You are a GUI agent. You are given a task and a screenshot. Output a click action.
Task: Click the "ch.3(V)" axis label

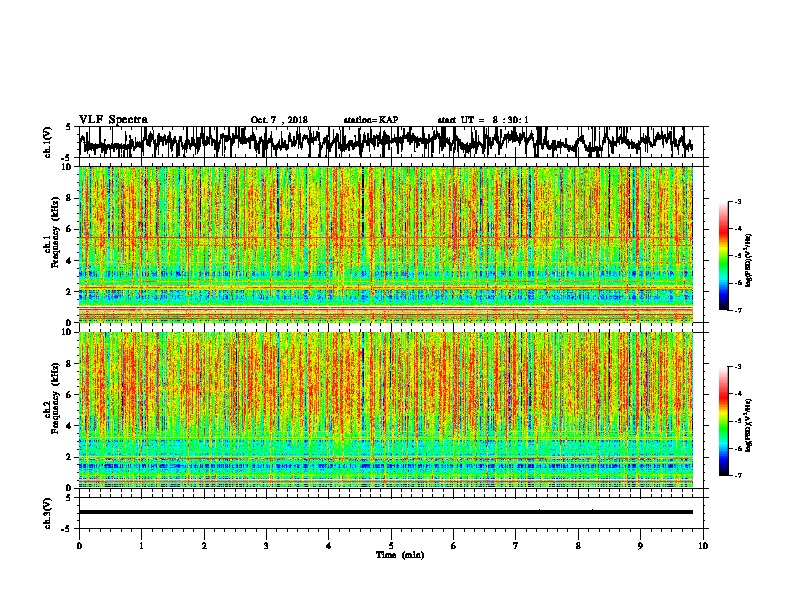pos(47,513)
